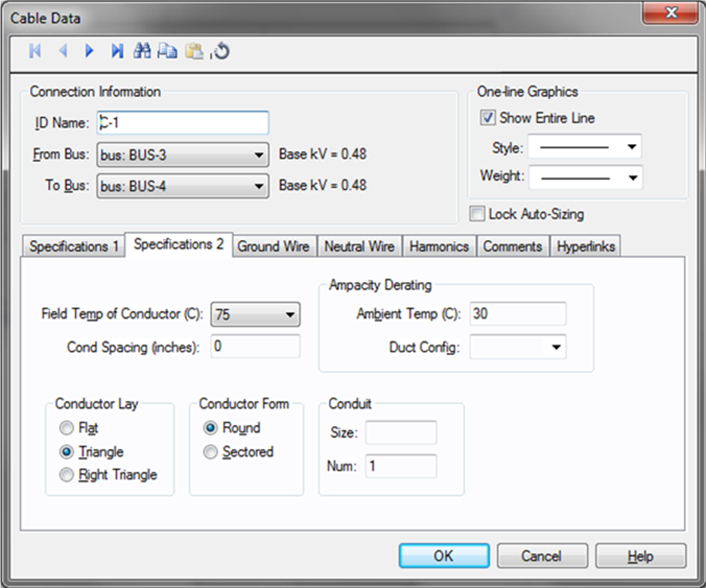Click the paste clipboard icon
The image size is (706, 588).
[x=194, y=51]
